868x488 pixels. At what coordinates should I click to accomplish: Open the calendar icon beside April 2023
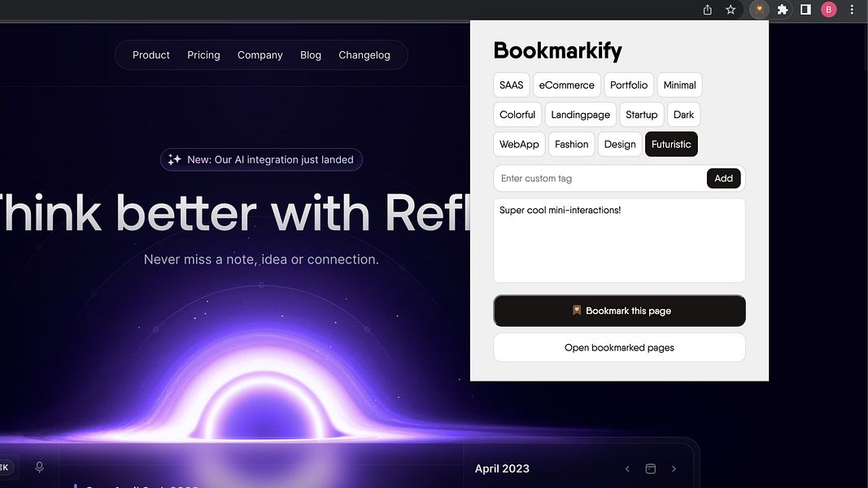(650, 468)
